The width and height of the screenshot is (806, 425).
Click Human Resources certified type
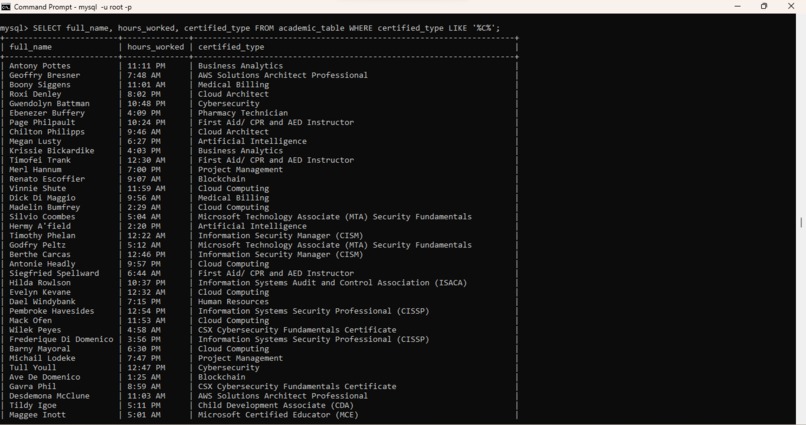coord(233,301)
